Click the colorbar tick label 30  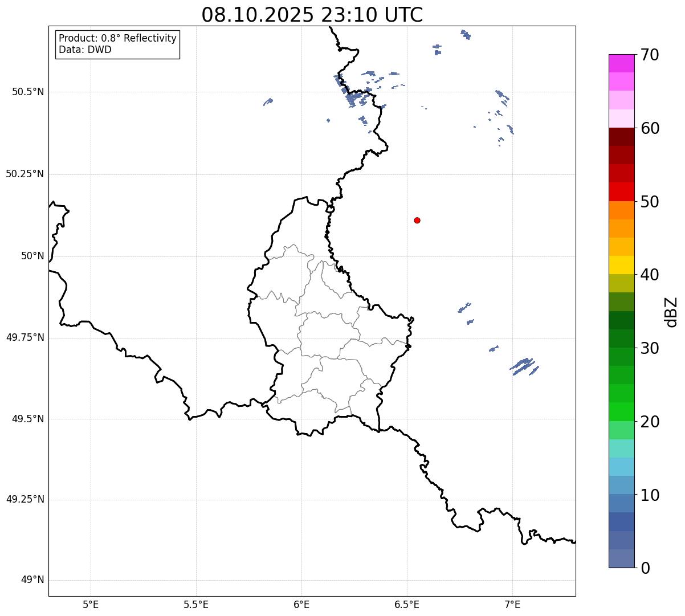[650, 348]
